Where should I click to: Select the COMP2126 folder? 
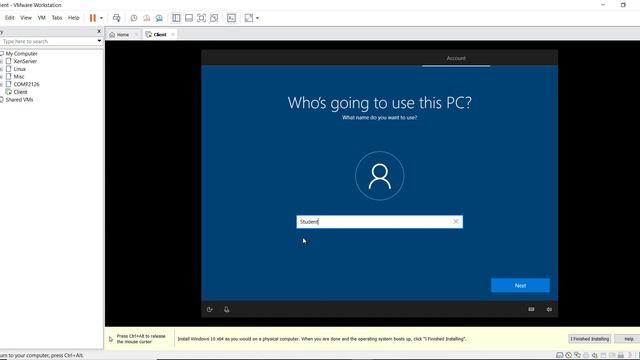pos(27,84)
